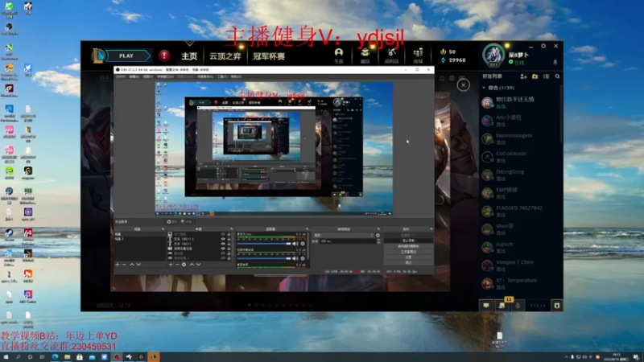Image resolution: width=644 pixels, height=362 pixels.
Task: Open the notification bell icon
Action: click(555, 62)
